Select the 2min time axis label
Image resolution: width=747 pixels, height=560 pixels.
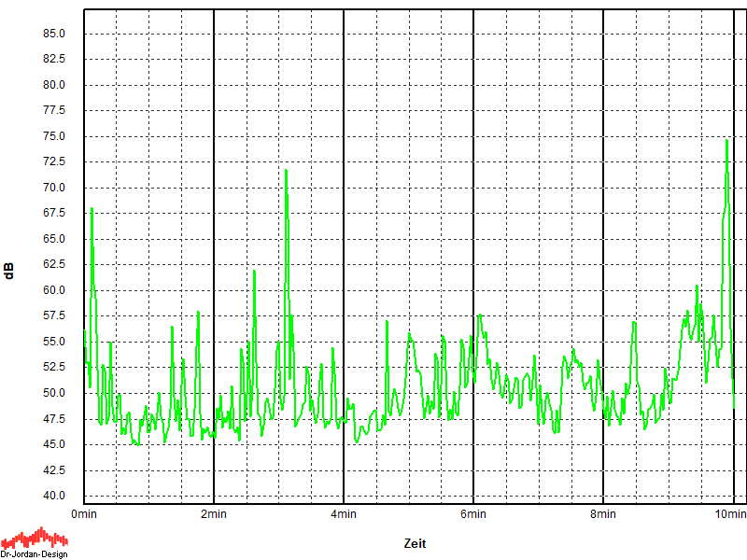pyautogui.click(x=214, y=513)
